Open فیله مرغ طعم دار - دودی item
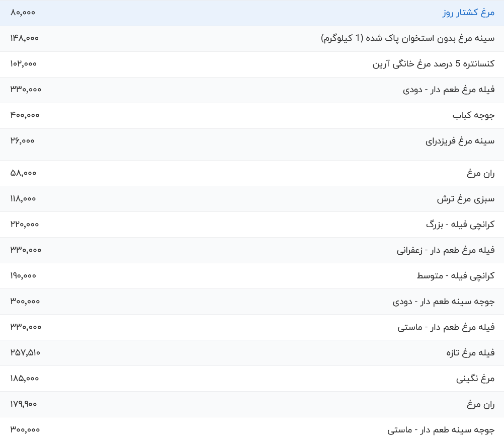 pyautogui.click(x=449, y=90)
